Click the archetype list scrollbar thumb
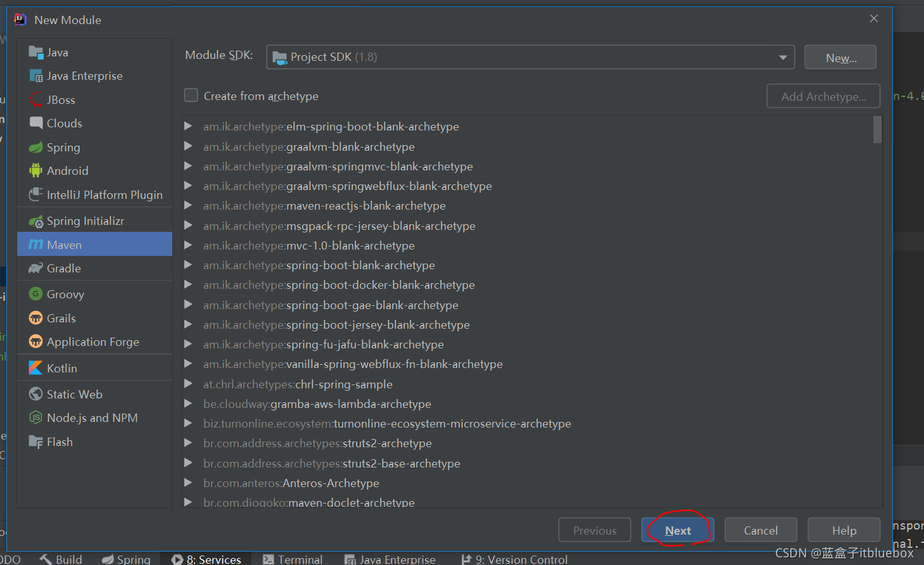The height and width of the screenshot is (565, 924). click(x=877, y=129)
